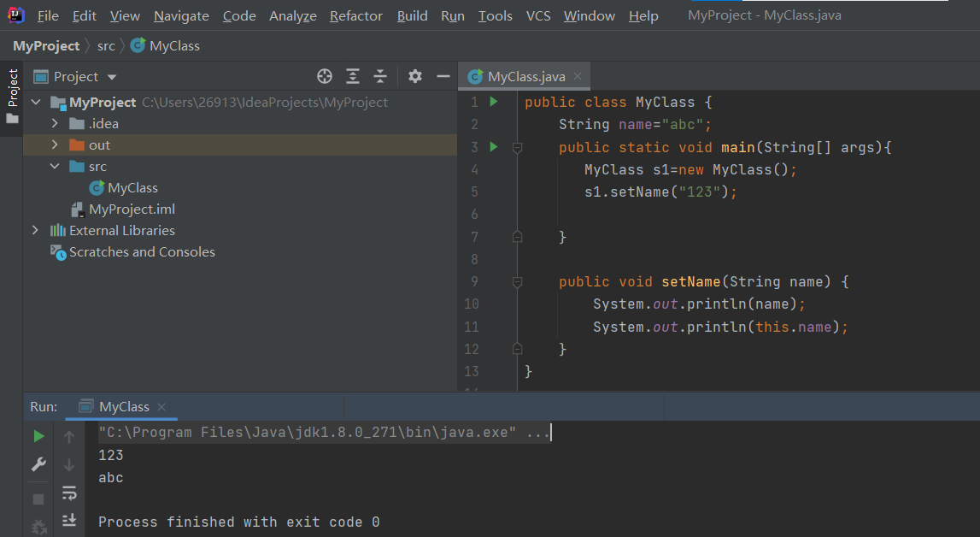Click on s1.setName("123") code line

tap(660, 192)
